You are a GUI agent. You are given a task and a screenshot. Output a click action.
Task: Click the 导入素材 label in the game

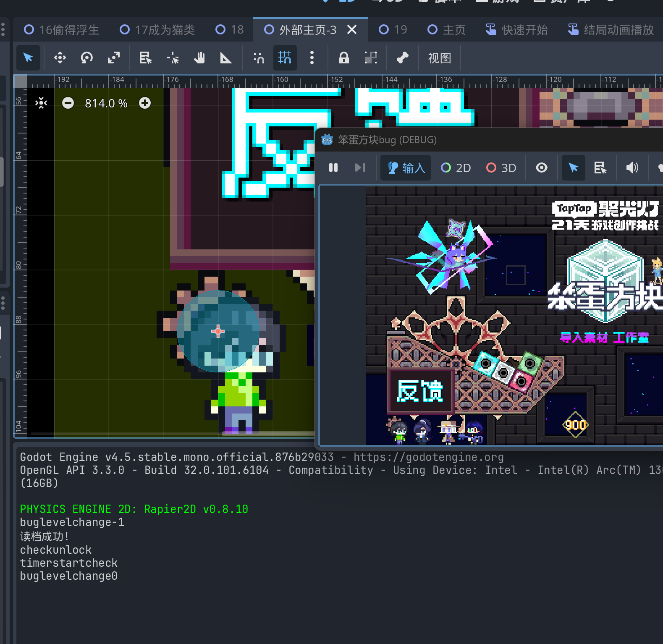point(584,338)
